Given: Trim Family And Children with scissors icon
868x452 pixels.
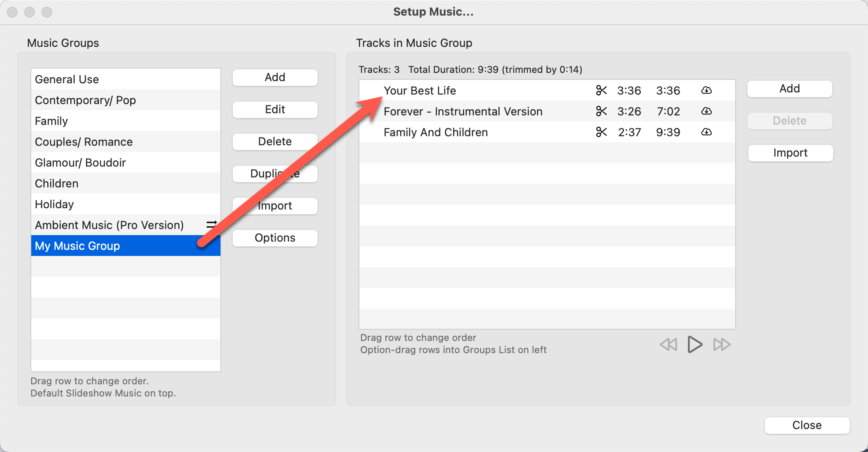Looking at the screenshot, I should coord(601,132).
